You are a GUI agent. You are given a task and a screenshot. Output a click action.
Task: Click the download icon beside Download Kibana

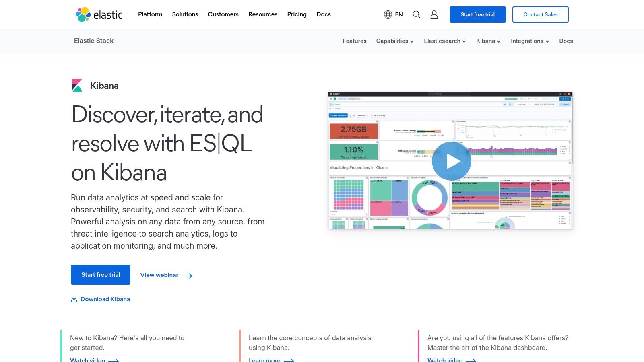tap(74, 299)
